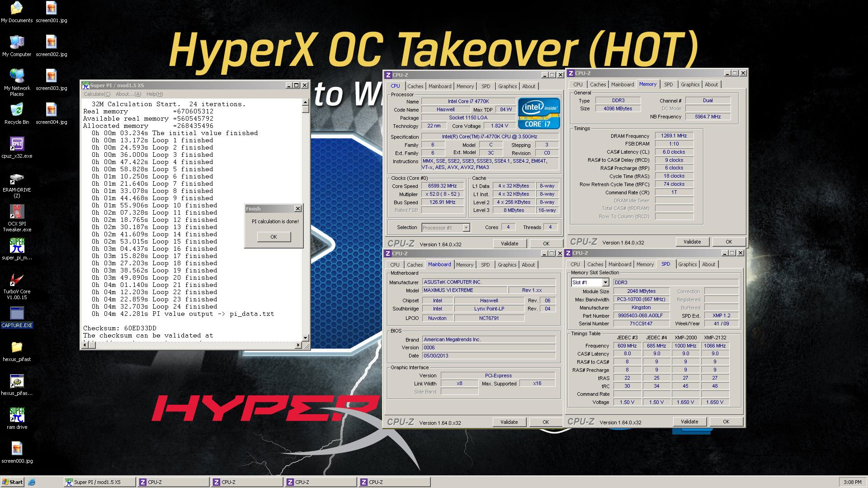This screenshot has width=868, height=488.
Task: Click the Checksum: 60ED33DD line
Action: pyautogui.click(x=120, y=328)
